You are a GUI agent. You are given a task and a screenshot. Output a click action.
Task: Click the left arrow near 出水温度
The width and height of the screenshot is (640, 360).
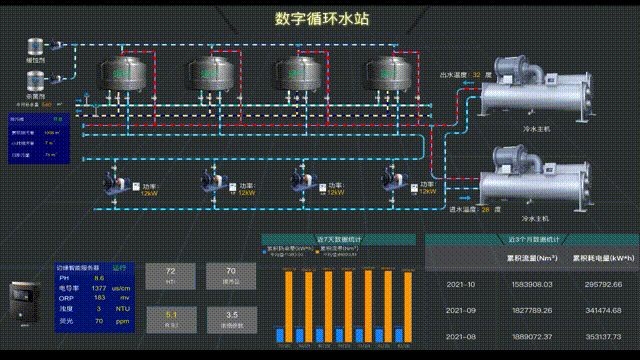click(x=468, y=83)
